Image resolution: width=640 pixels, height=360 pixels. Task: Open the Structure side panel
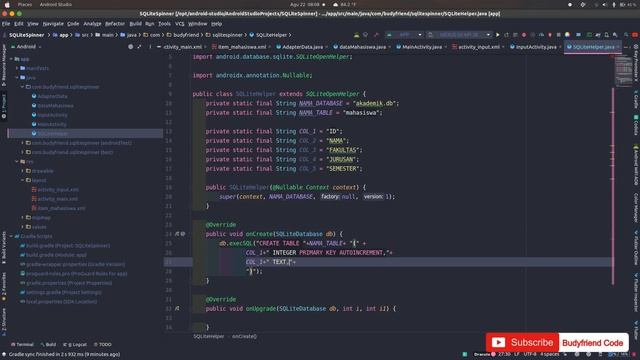[x=4, y=321]
